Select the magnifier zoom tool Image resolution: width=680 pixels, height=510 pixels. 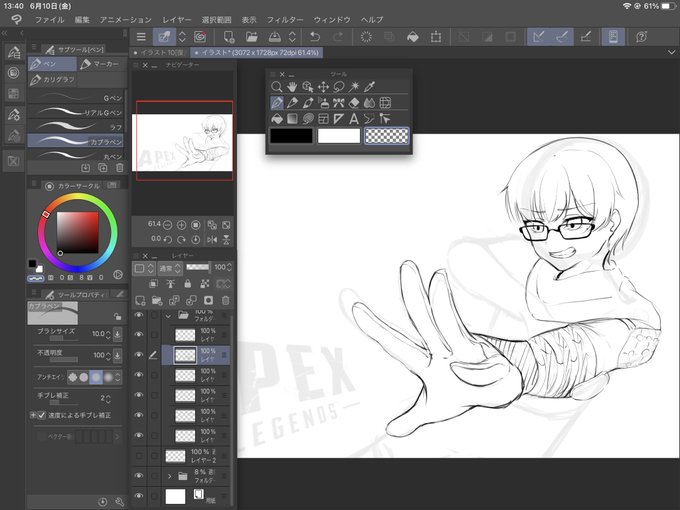[x=276, y=87]
